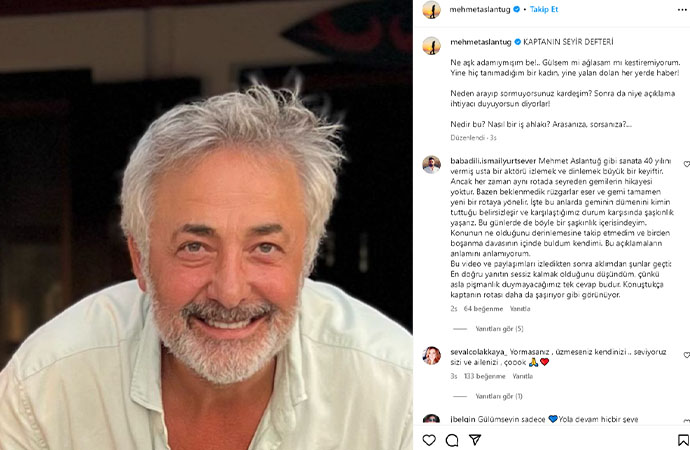Open the three-dot more options menu

(682, 10)
